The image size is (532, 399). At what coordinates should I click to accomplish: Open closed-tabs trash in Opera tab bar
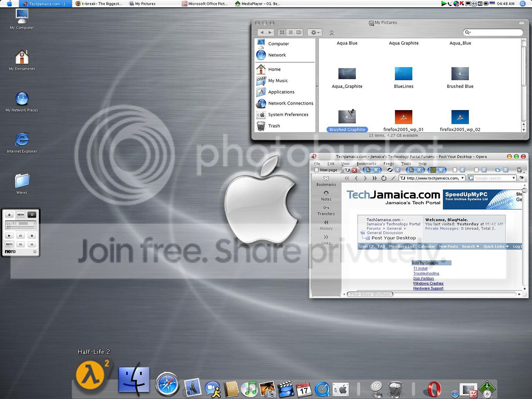point(519,170)
